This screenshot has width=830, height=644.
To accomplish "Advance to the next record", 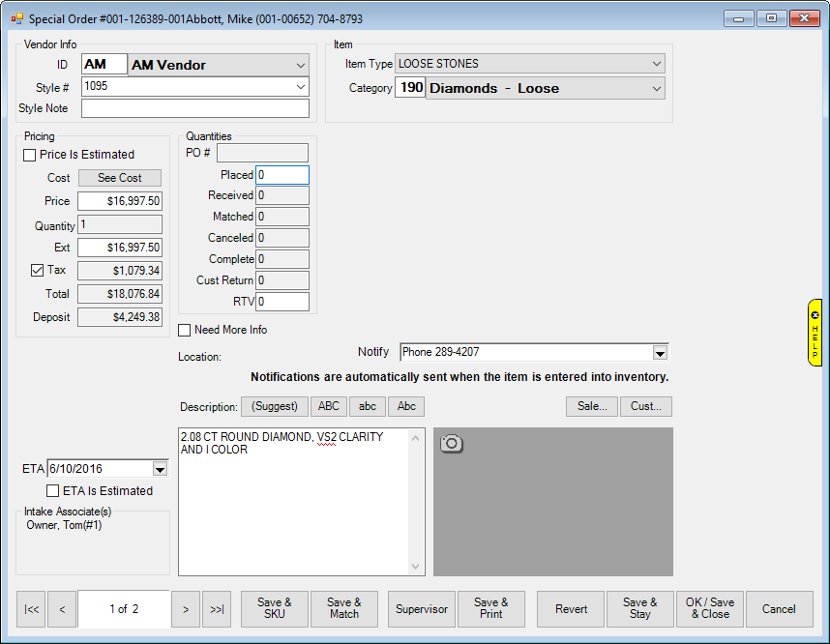I will pyautogui.click(x=186, y=609).
